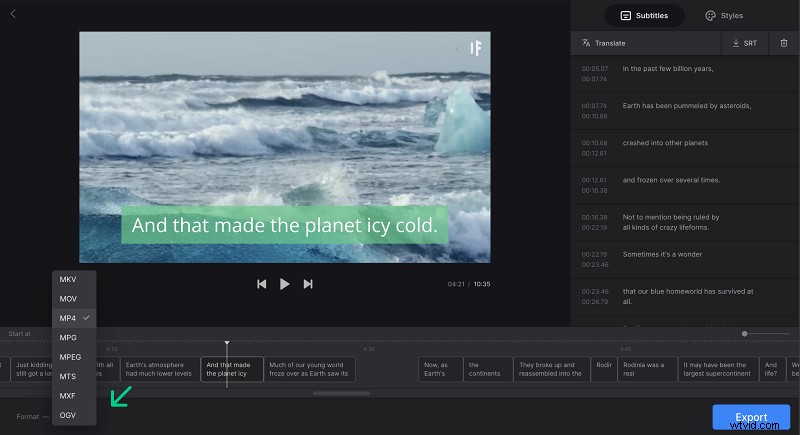Click 'Earth has been pummeled by asteroids' subtitle

[686, 105]
